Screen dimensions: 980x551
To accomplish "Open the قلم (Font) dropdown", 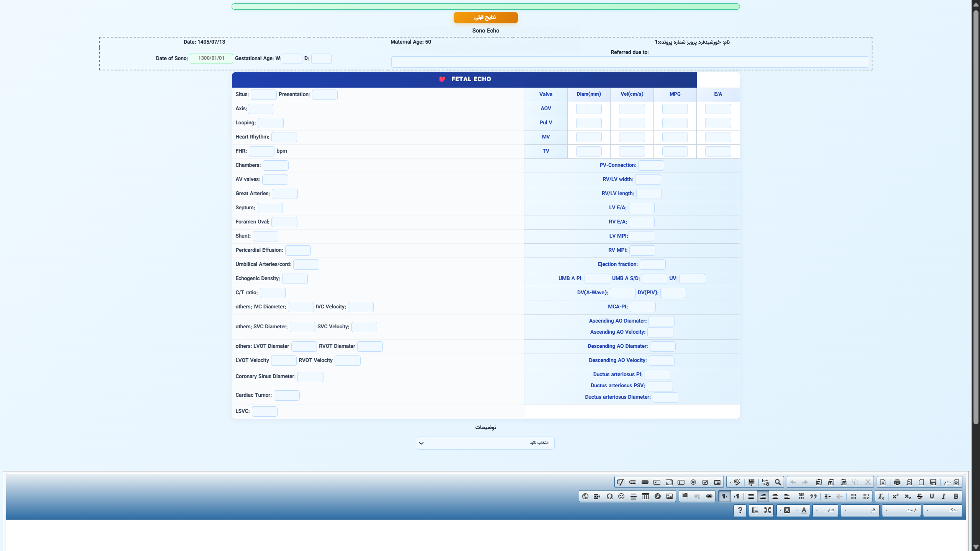I will pyautogui.click(x=860, y=510).
